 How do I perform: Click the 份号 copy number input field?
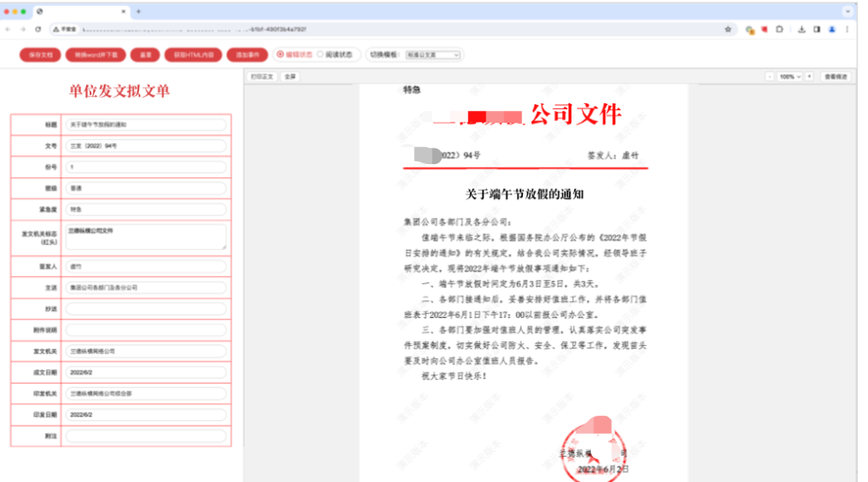pyautogui.click(x=146, y=167)
